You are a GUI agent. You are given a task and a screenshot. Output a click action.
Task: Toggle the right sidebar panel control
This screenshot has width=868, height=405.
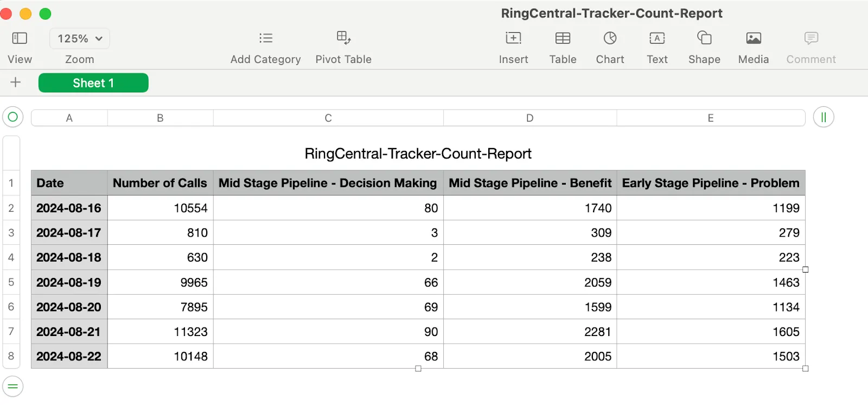click(x=824, y=117)
